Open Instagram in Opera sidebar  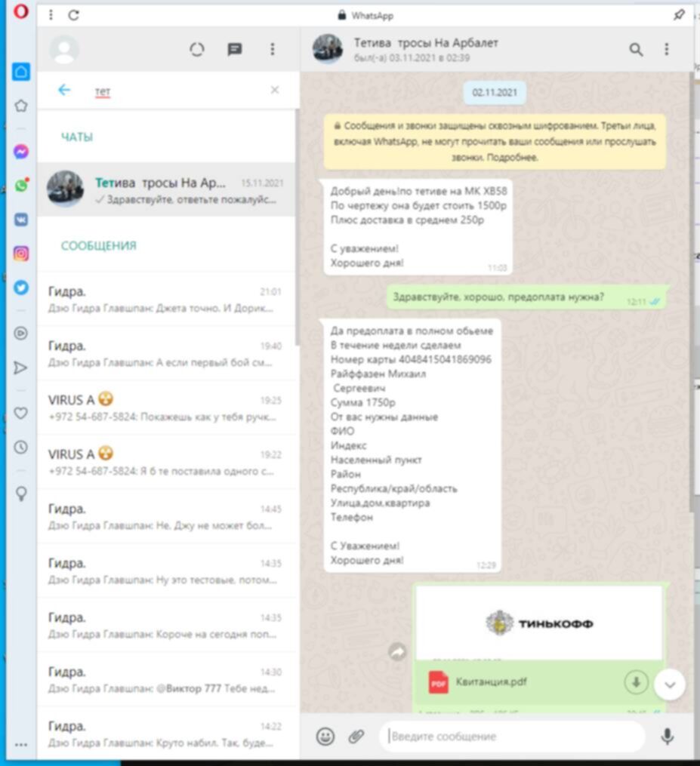21,254
